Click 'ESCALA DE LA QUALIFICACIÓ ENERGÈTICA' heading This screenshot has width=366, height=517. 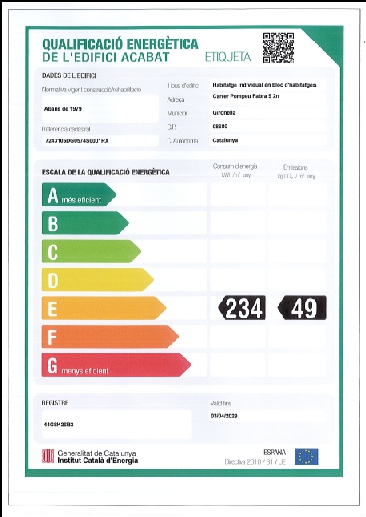106,172
